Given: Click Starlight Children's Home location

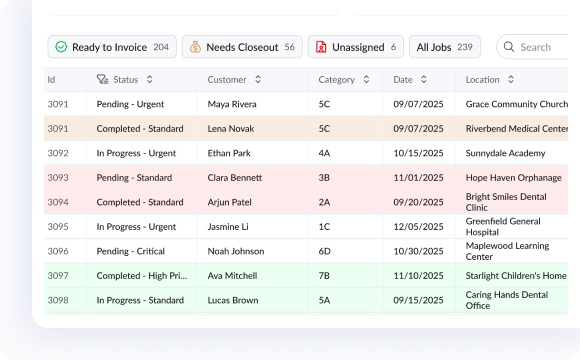Looking at the screenshot, I should tap(516, 275).
